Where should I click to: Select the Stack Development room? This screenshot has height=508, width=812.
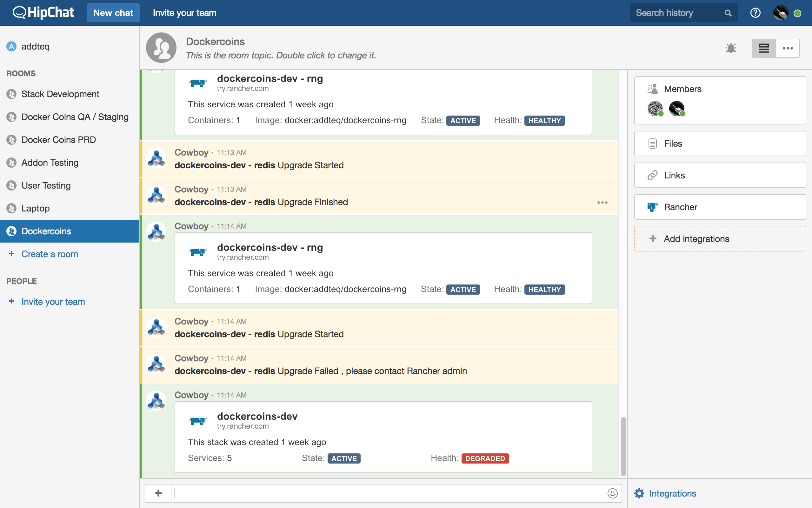tap(60, 94)
